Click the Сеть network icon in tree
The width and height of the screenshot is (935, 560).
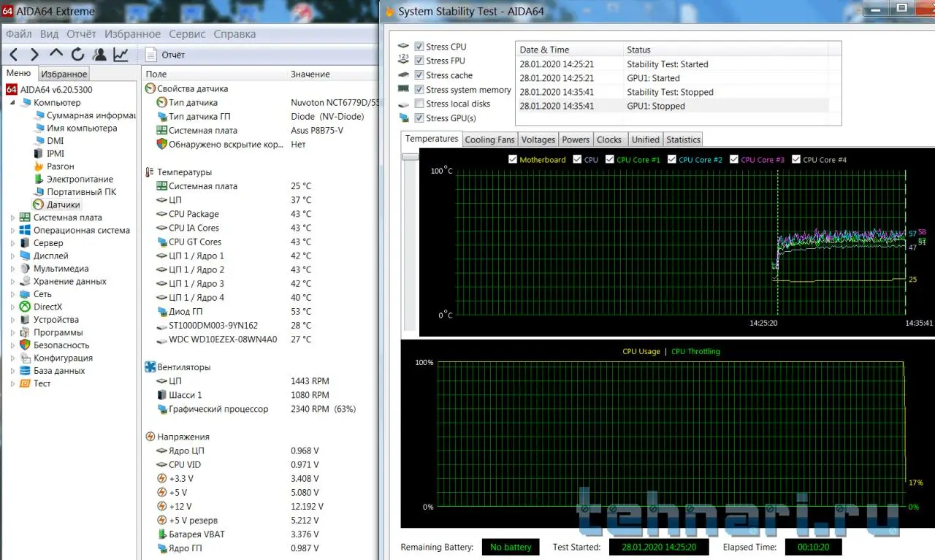26,294
